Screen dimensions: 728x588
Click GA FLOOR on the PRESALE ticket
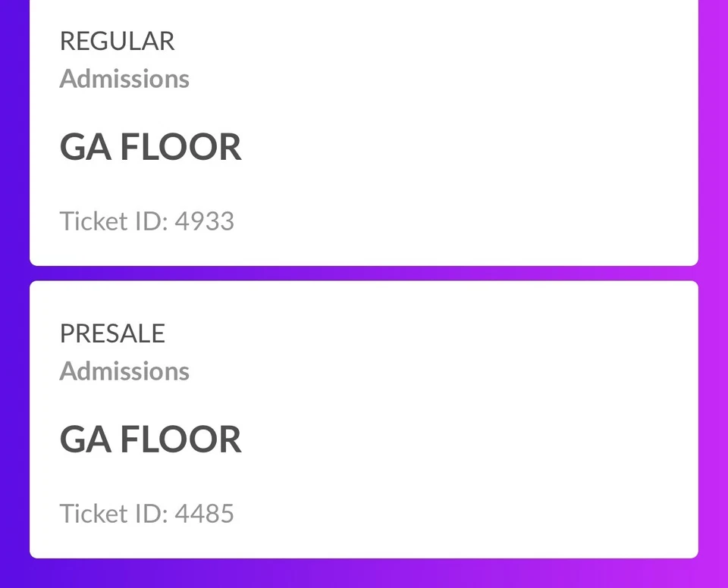151,439
